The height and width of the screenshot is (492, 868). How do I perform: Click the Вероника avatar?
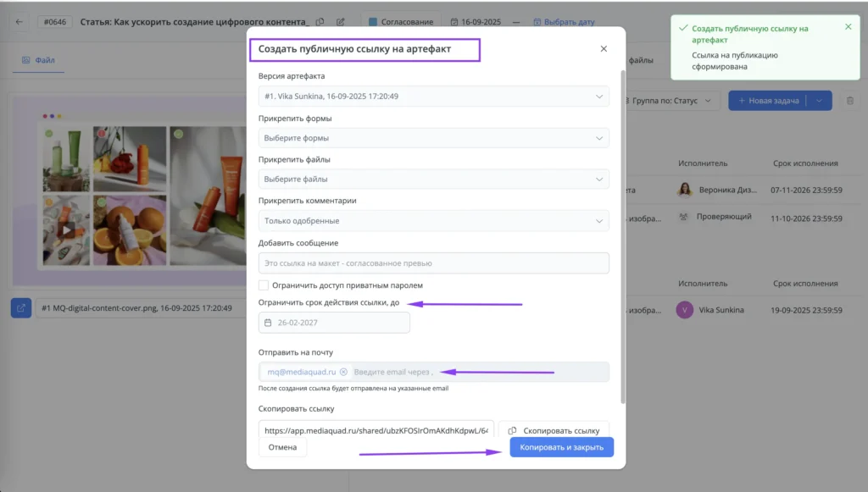click(x=685, y=190)
